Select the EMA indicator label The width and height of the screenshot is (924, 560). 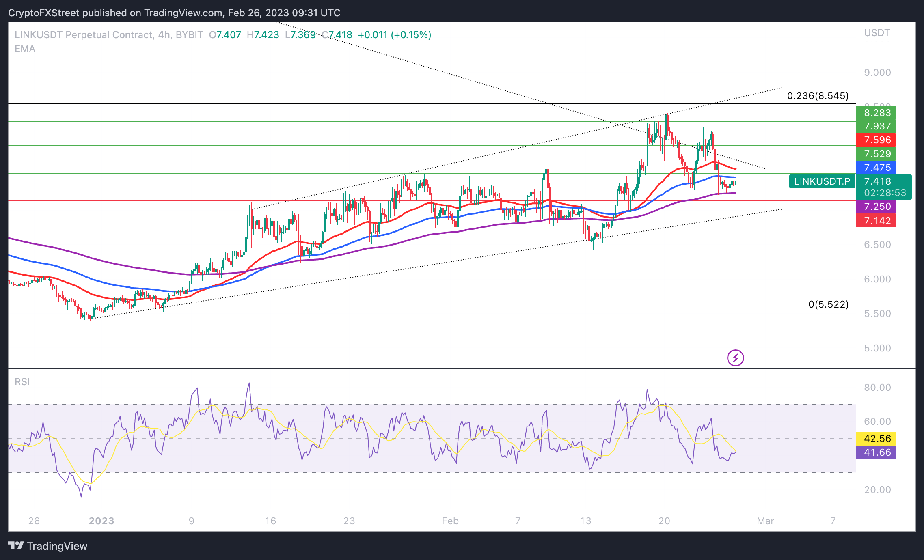(25, 49)
